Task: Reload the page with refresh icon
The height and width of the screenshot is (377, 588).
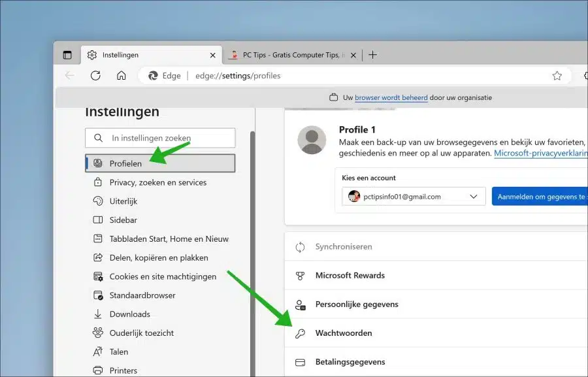Action: [95, 75]
